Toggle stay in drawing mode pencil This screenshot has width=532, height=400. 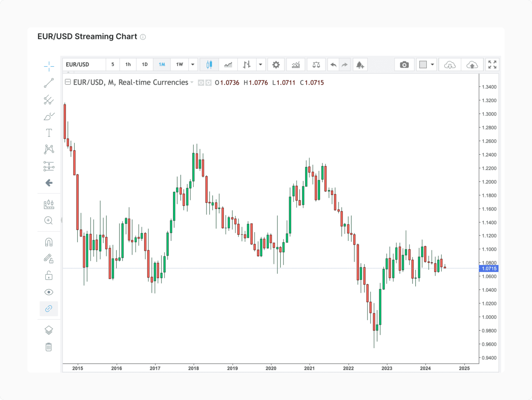point(49,258)
